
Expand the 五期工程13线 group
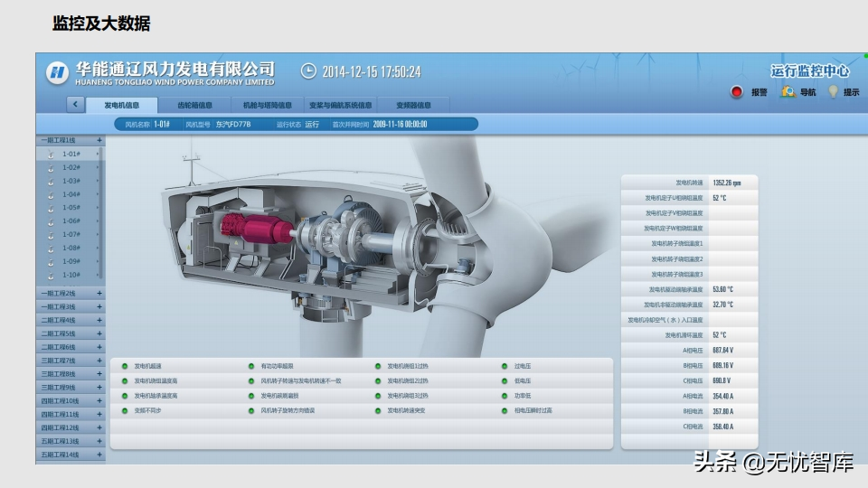click(99, 442)
